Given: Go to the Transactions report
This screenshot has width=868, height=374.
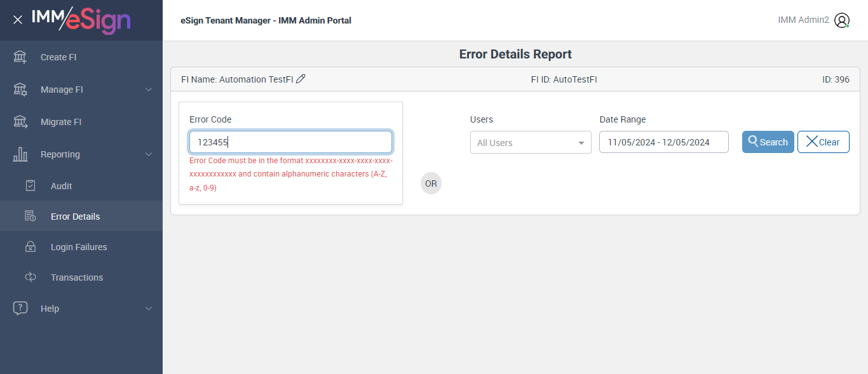Looking at the screenshot, I should point(76,277).
